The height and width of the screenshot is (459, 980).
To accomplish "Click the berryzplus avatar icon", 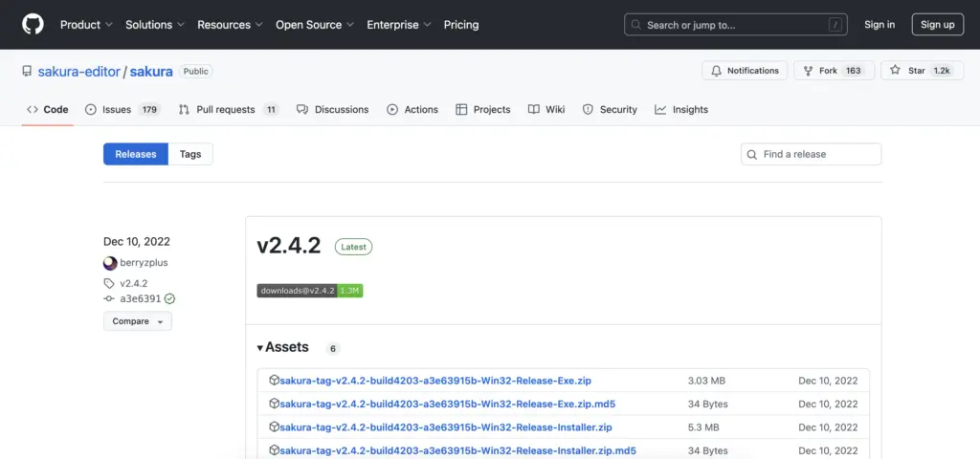I will coord(110,263).
